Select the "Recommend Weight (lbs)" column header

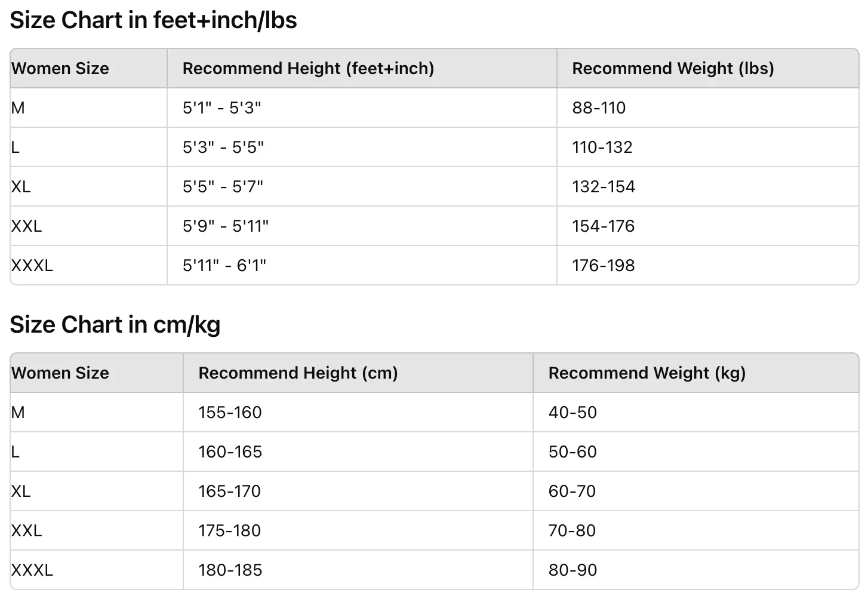click(x=673, y=69)
